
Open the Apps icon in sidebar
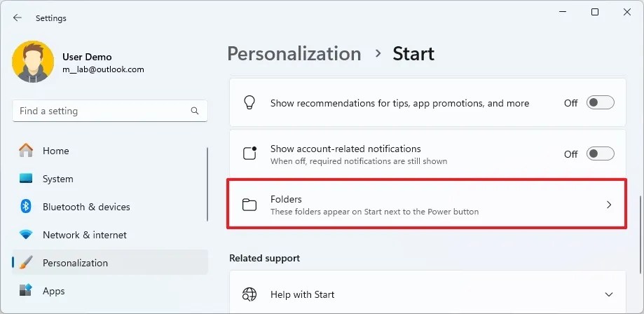click(26, 291)
